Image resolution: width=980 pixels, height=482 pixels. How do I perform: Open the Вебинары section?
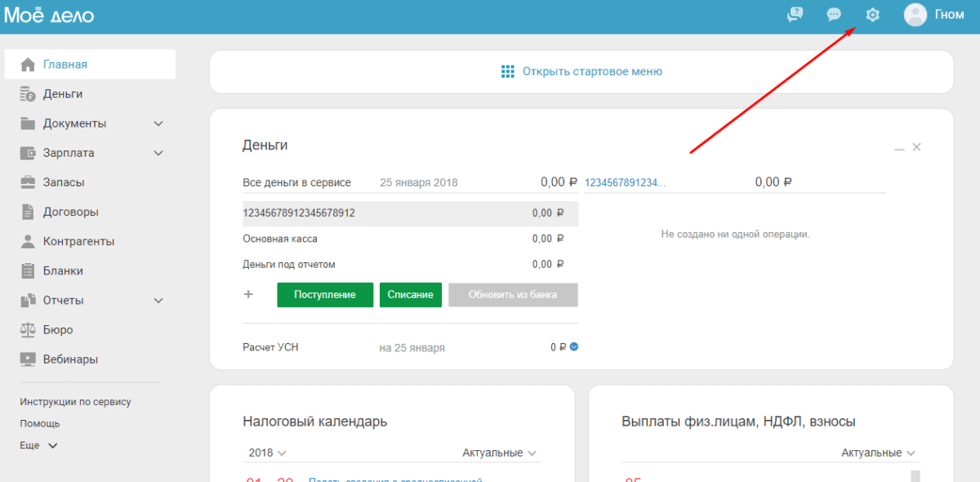(x=69, y=359)
